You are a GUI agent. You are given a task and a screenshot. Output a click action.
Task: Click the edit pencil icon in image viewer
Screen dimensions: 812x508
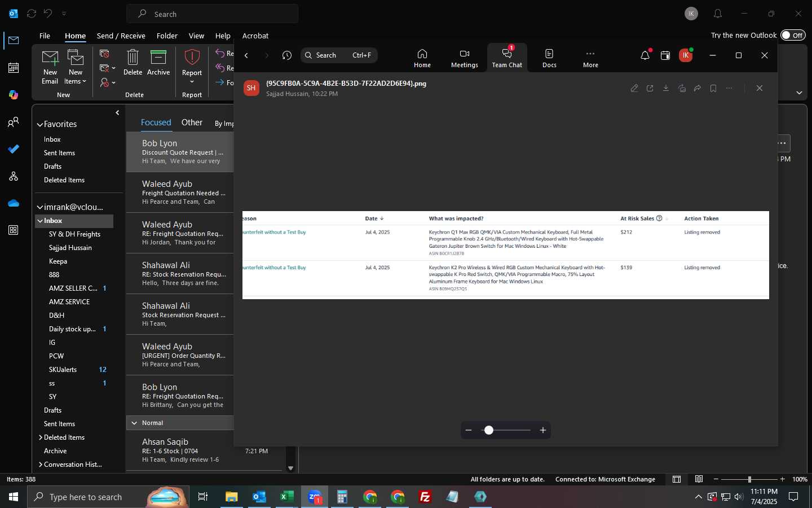[x=634, y=88]
